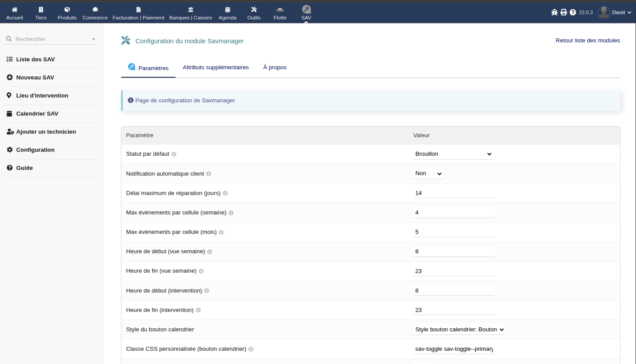Expand the Style du bouton calendrier dropdown

pyautogui.click(x=459, y=330)
